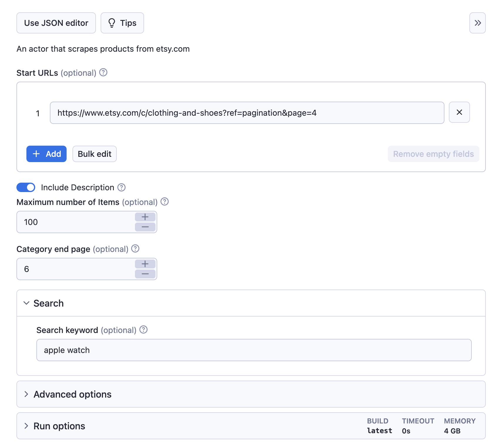504x444 pixels.
Task: Open help tooltip for Category end page
Action: click(135, 249)
